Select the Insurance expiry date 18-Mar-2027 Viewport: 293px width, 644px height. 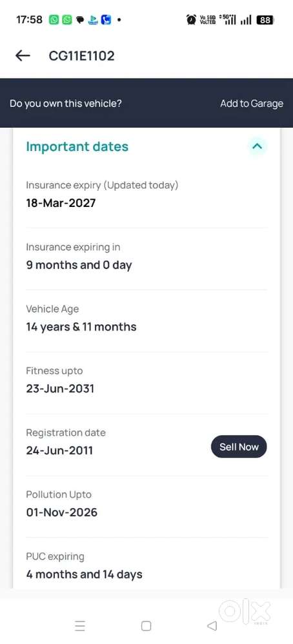pos(61,203)
